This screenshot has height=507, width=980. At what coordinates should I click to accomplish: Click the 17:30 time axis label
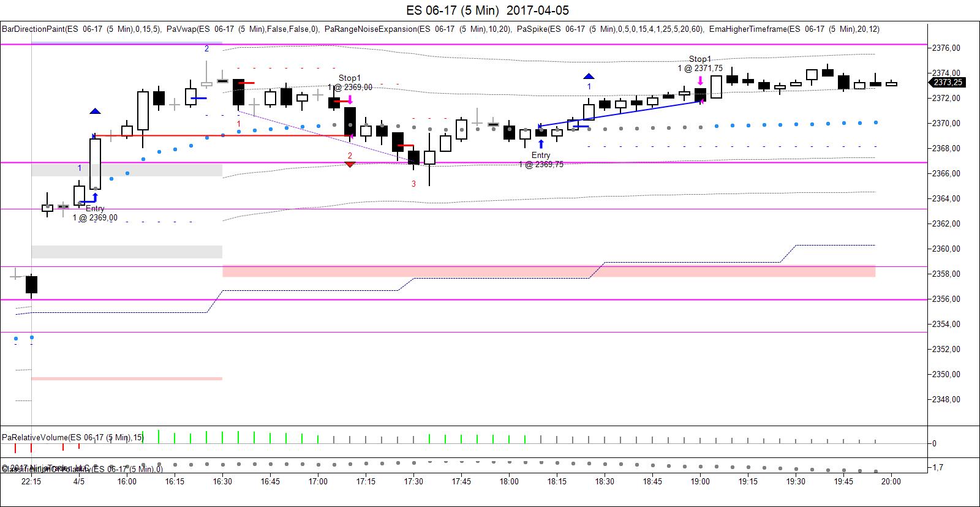(x=413, y=481)
